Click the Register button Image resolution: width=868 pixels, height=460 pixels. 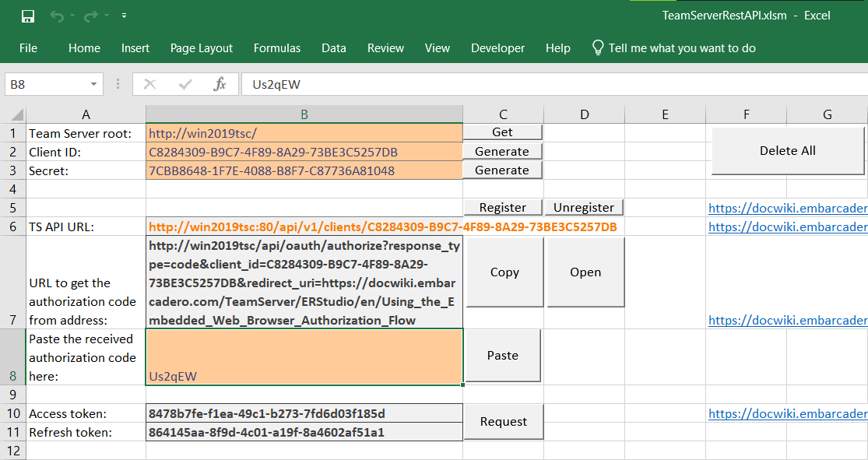point(503,208)
